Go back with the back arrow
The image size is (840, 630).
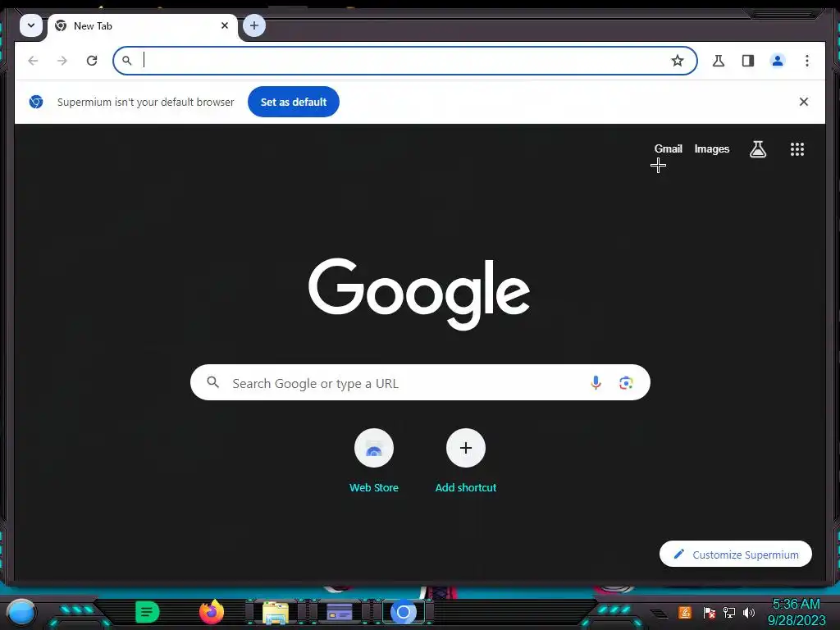pos(33,61)
